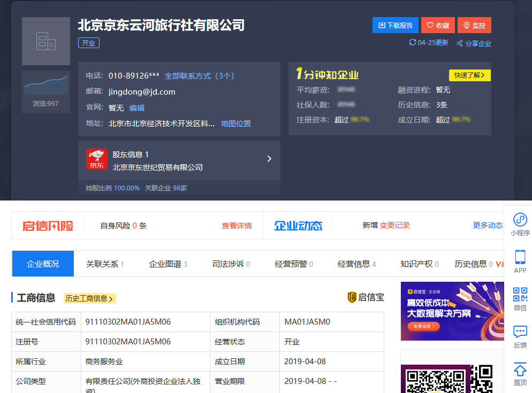
Task: Open 查看详情 in the risk section
Action: click(237, 226)
